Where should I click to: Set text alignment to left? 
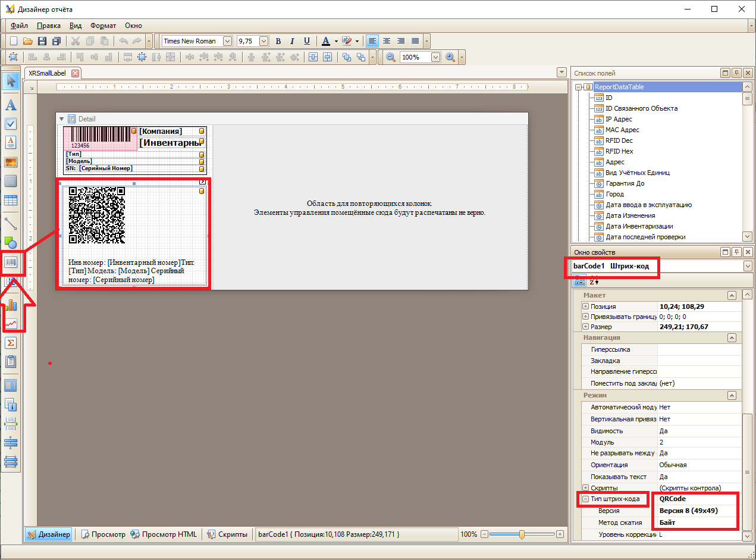coord(372,41)
